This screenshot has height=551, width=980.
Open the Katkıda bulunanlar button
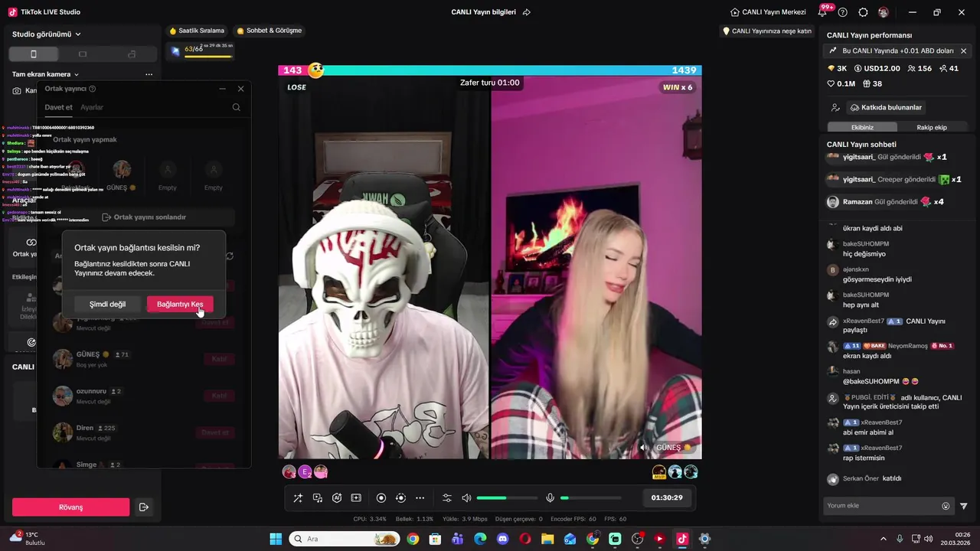point(886,108)
